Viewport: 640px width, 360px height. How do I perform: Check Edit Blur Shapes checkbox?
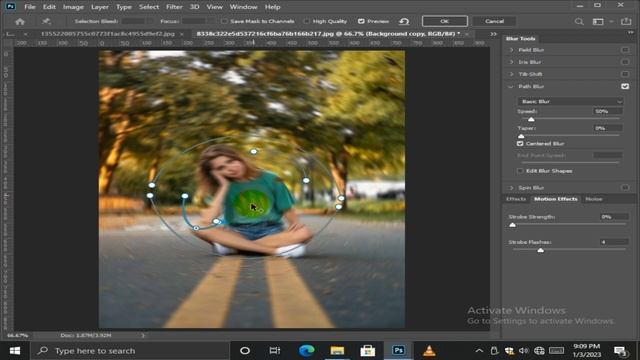pos(520,171)
